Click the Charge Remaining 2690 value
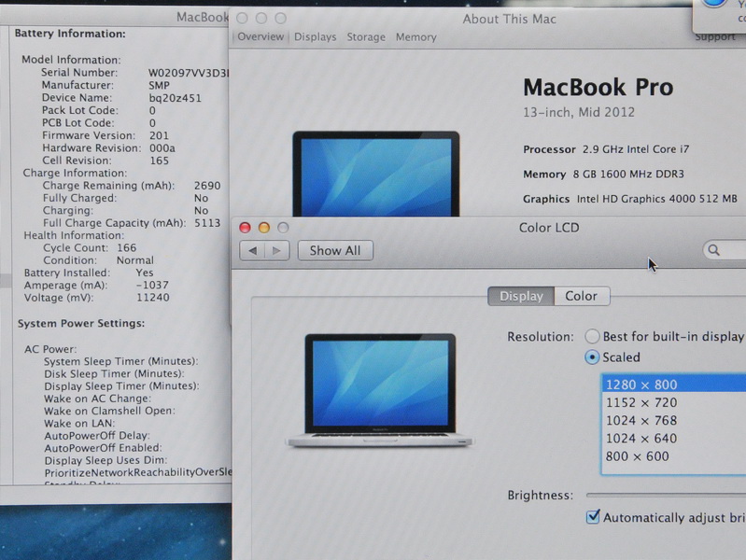Viewport: 746px width, 560px height. pyautogui.click(x=207, y=186)
